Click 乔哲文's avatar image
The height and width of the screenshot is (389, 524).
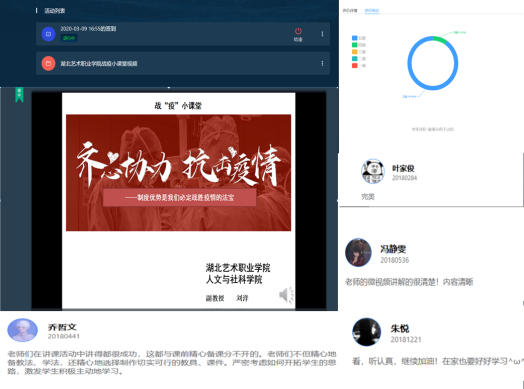[22, 330]
